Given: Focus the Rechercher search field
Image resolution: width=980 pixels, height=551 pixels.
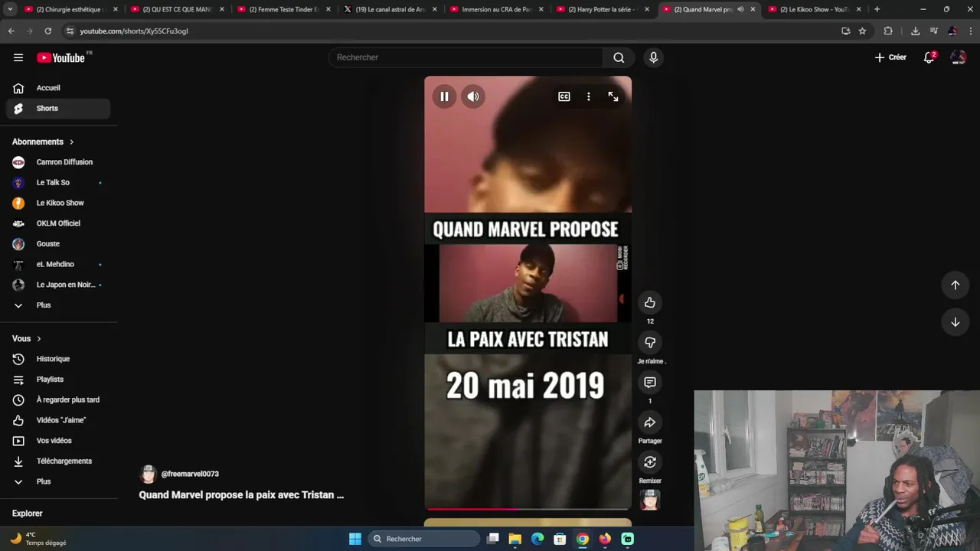Looking at the screenshot, I should (x=465, y=57).
